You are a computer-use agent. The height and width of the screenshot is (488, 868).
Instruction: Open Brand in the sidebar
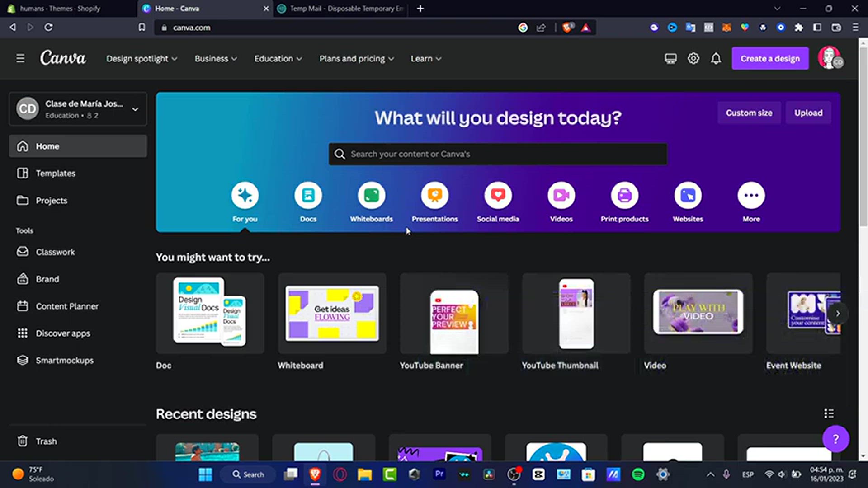(78, 279)
